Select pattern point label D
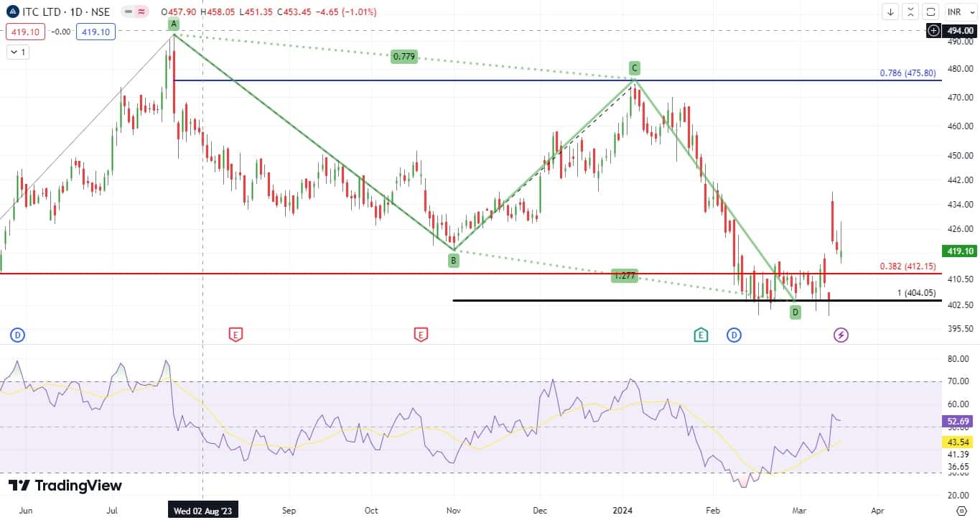This screenshot has width=980, height=520. (x=795, y=312)
